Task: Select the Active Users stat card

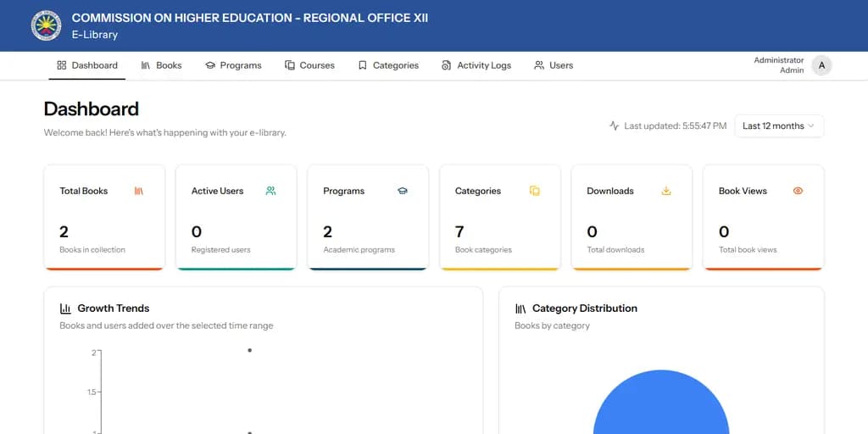Action: tap(236, 217)
